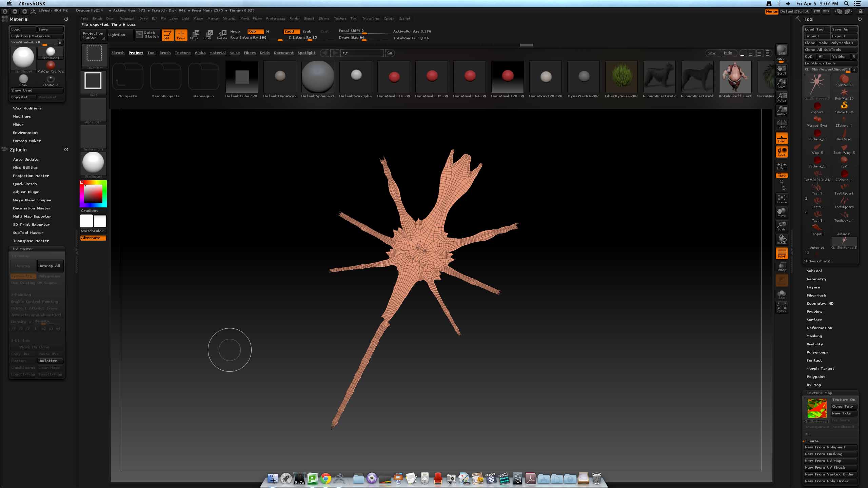Viewport: 868px width, 488px height.
Task: Expand the Deformation subpalette
Action: 819,328
